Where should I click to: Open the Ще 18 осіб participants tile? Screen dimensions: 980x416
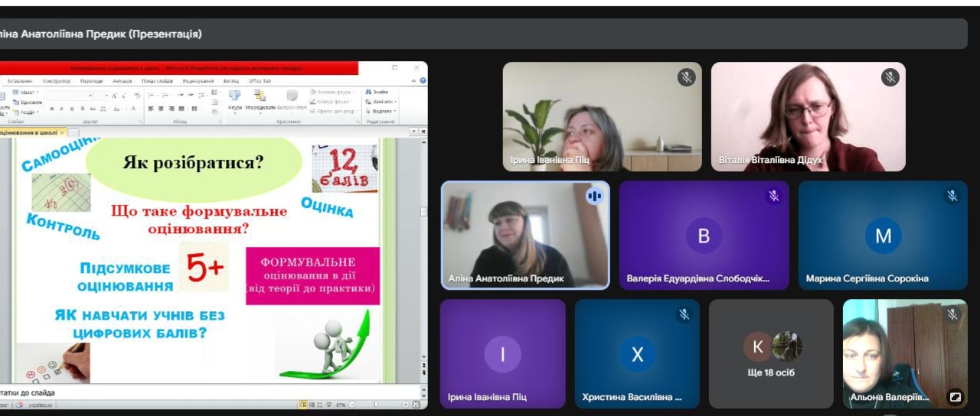coord(771,353)
